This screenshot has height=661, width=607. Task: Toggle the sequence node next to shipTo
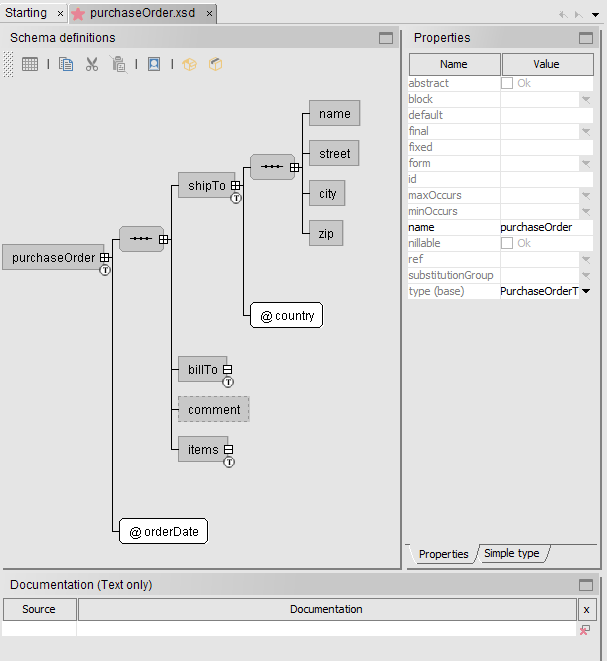(295, 167)
